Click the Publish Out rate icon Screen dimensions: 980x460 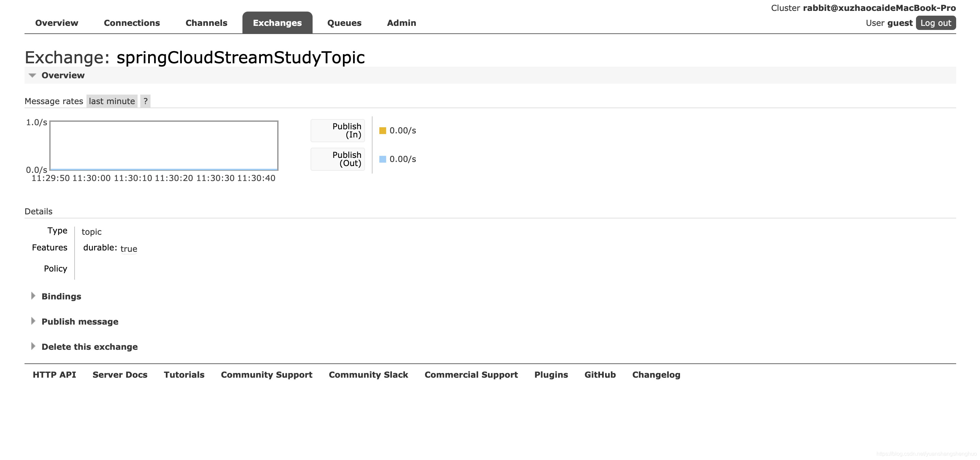tap(382, 159)
